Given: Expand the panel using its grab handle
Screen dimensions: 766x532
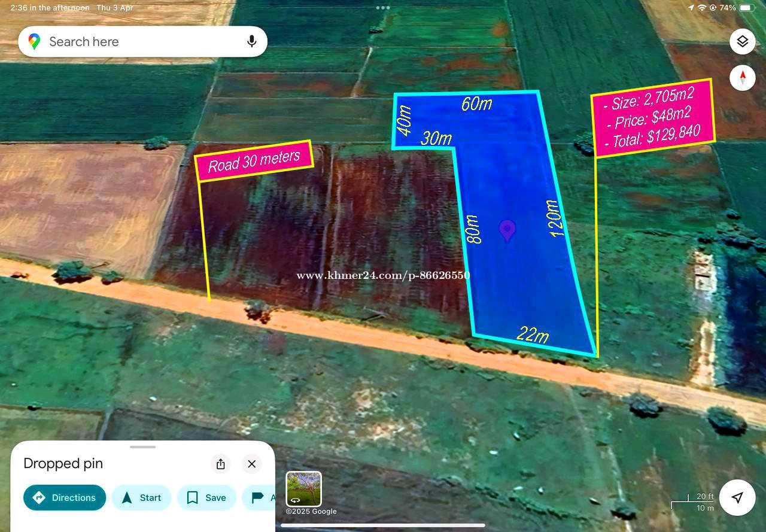Looking at the screenshot, I should pyautogui.click(x=142, y=446).
